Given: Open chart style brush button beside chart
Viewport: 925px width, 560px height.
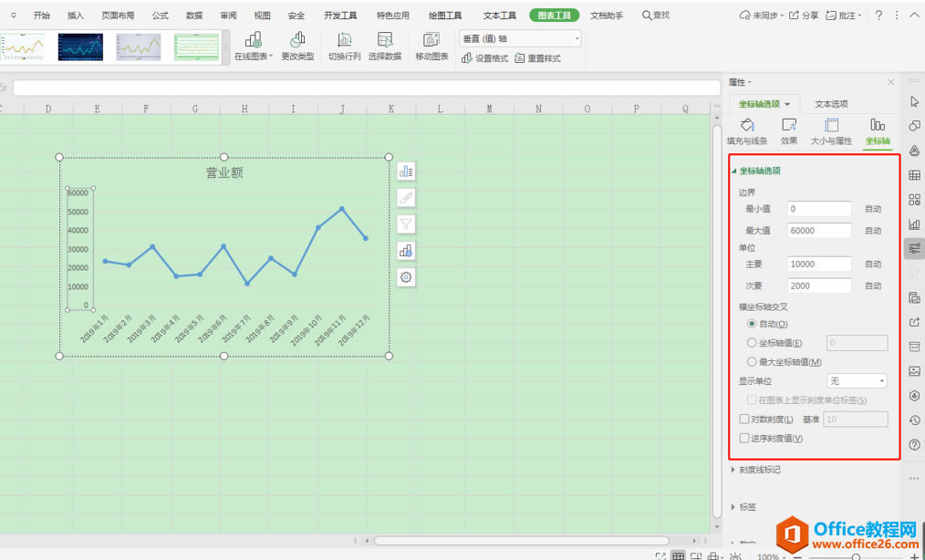Looking at the screenshot, I should click(406, 198).
